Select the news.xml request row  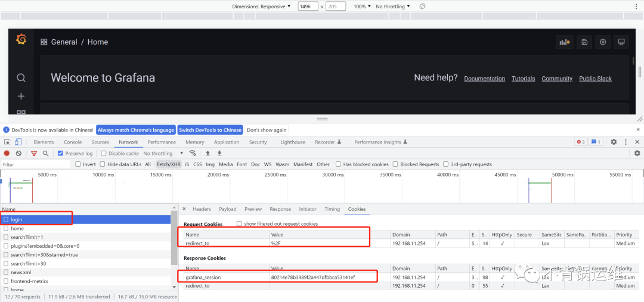[85, 272]
